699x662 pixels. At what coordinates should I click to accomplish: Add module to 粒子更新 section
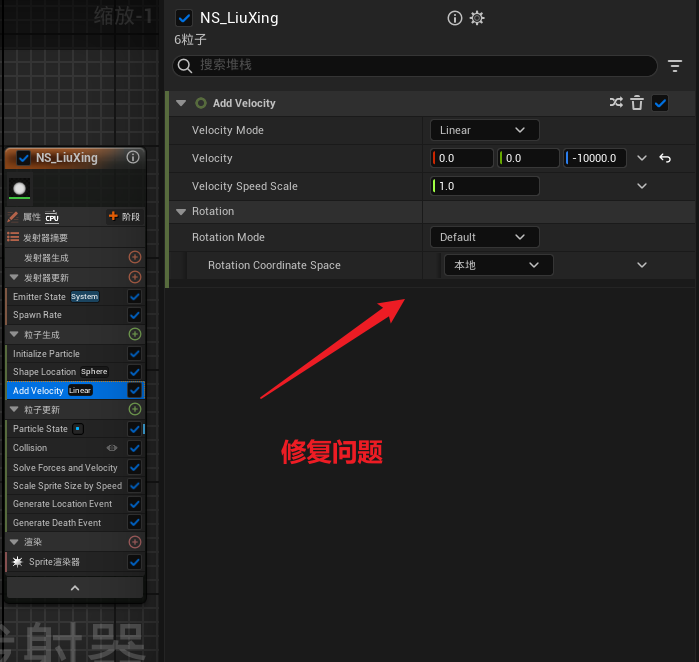coord(135,409)
